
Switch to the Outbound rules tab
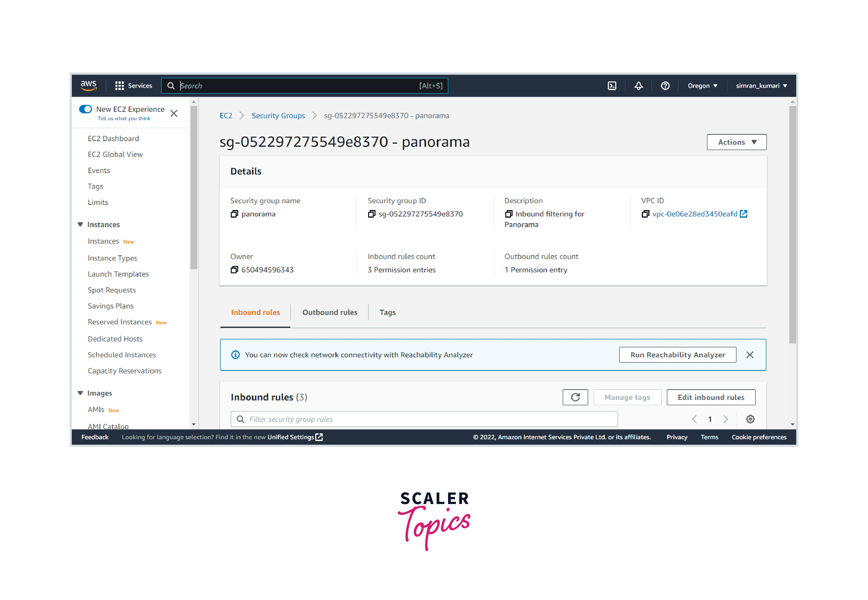[x=329, y=312]
